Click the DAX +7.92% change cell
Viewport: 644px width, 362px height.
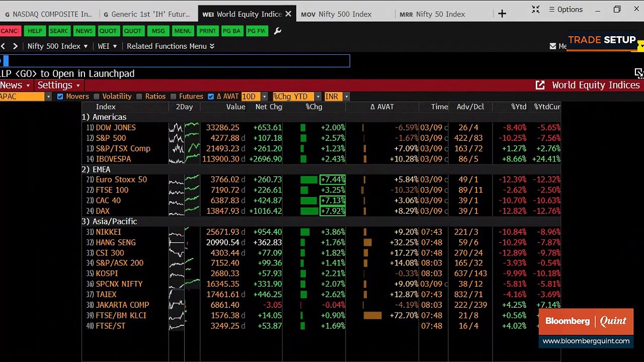click(x=333, y=211)
